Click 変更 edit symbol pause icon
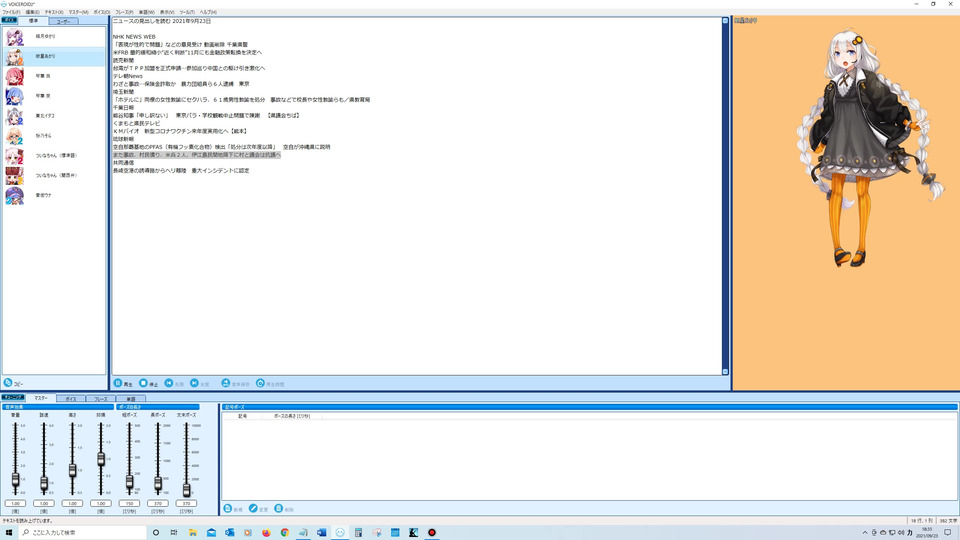The image size is (960, 540). (x=253, y=509)
